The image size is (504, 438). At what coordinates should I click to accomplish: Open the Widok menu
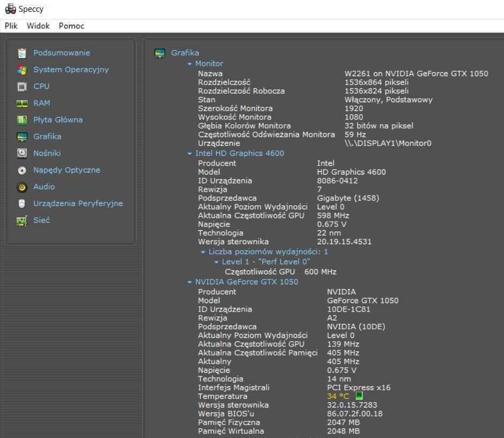tap(38, 26)
